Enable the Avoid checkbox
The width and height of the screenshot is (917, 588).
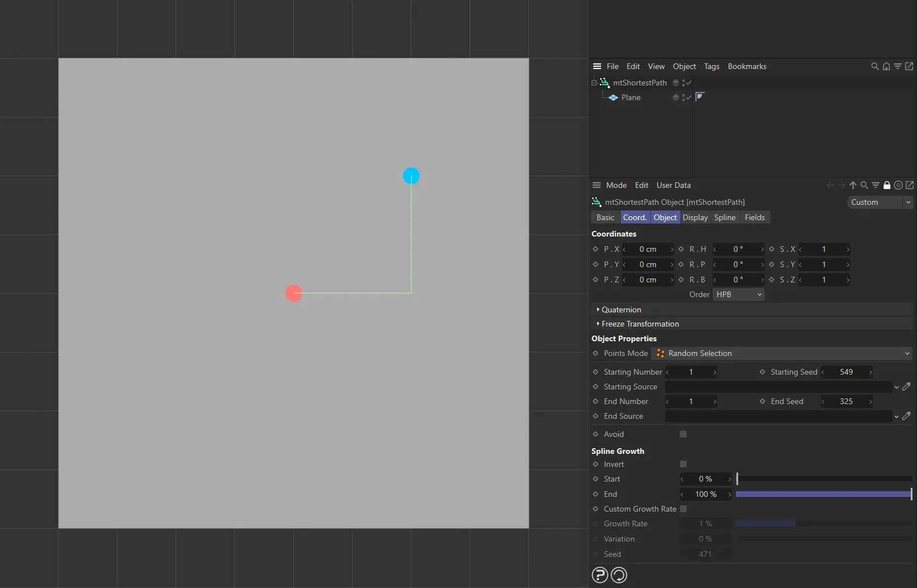click(683, 434)
